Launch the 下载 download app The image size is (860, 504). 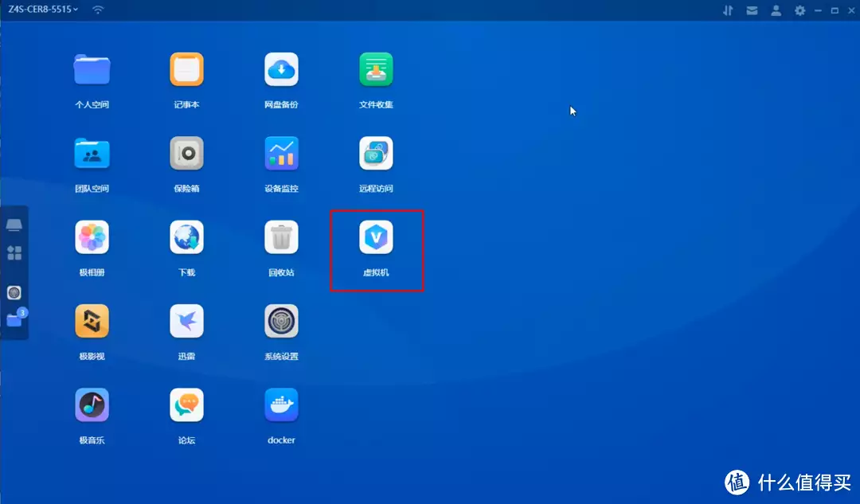tap(186, 237)
